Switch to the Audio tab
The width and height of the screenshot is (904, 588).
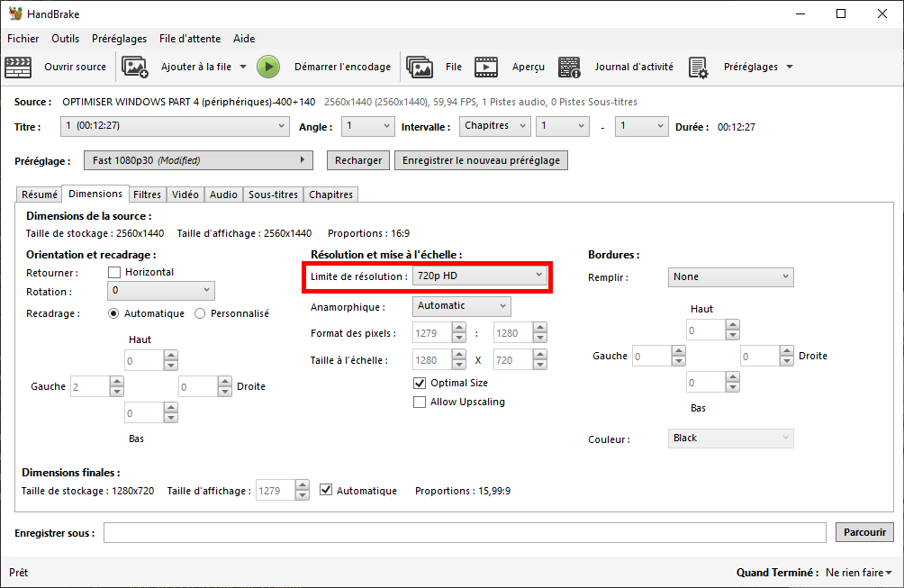click(x=223, y=194)
